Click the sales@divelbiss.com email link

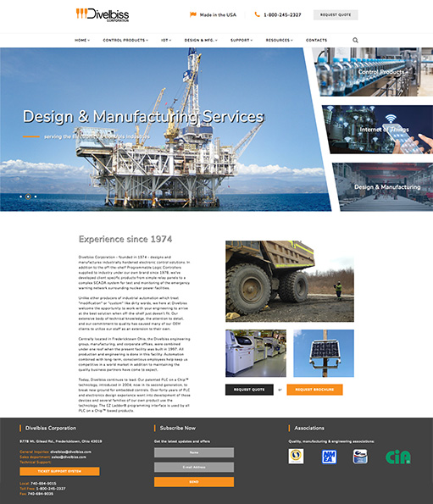(x=69, y=457)
